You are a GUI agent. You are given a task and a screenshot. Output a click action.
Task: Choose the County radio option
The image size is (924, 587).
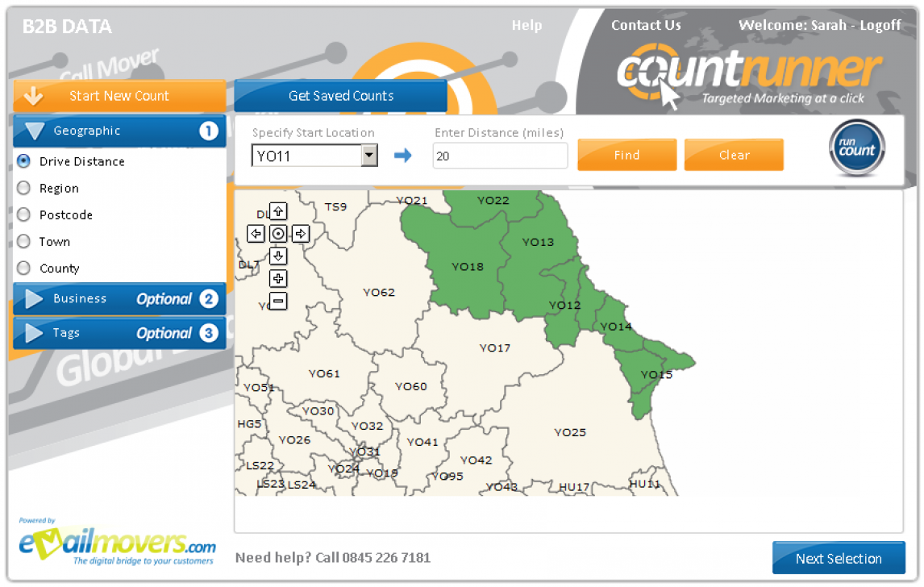click(23, 269)
